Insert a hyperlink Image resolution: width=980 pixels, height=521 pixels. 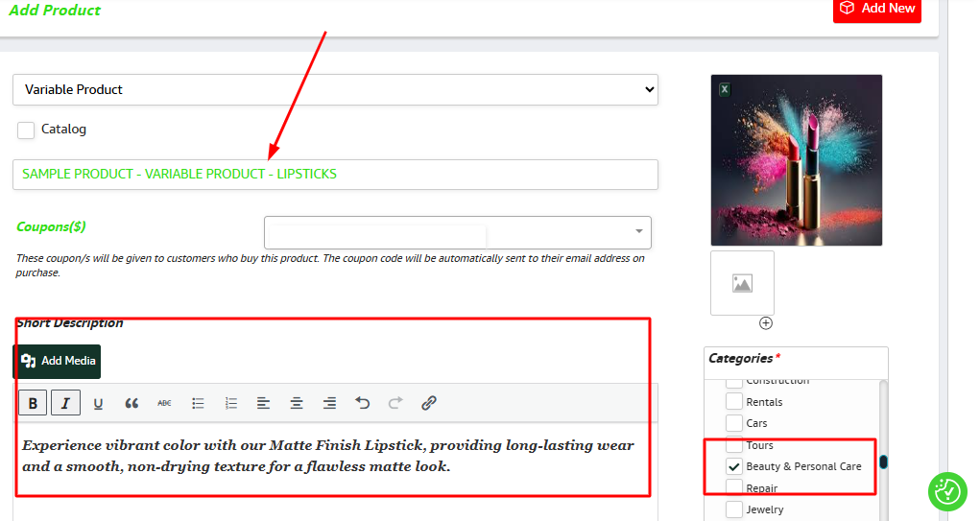pyautogui.click(x=429, y=403)
